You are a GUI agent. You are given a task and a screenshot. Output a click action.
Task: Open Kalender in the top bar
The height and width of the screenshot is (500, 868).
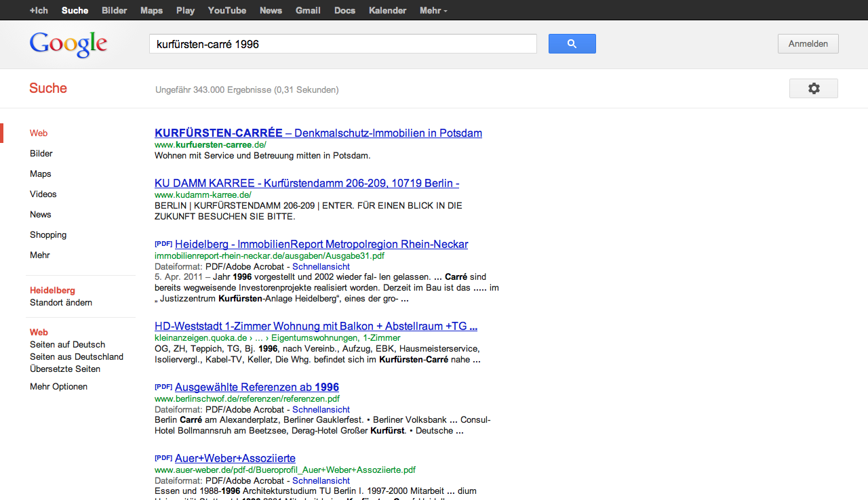[x=387, y=10]
